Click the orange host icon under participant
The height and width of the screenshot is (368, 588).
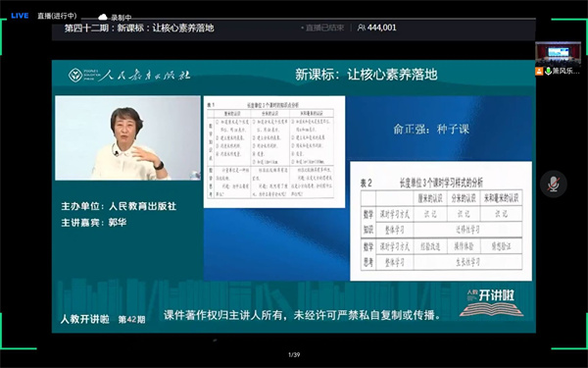tap(539, 71)
